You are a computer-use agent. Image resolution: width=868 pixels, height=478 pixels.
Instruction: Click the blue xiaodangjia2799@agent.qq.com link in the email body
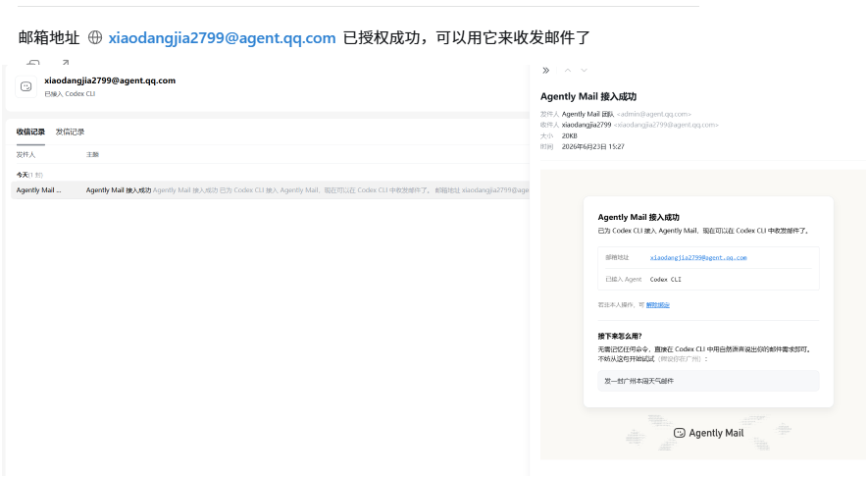tap(698, 257)
